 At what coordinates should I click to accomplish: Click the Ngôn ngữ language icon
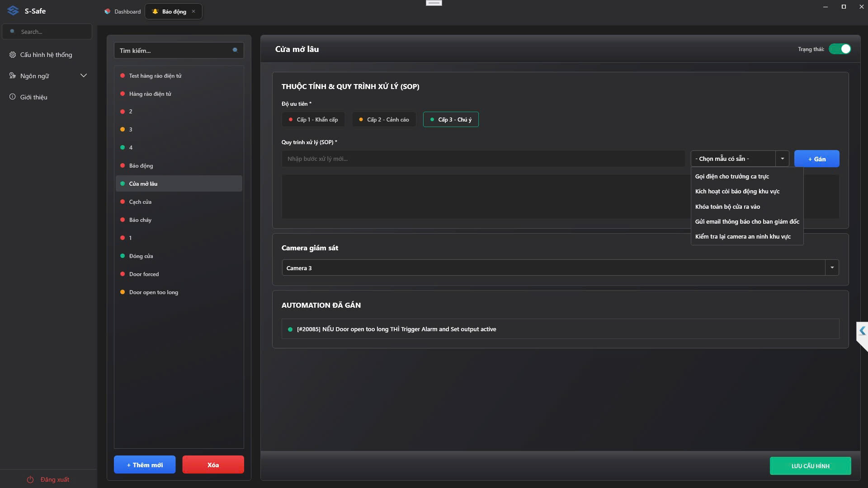(13, 75)
